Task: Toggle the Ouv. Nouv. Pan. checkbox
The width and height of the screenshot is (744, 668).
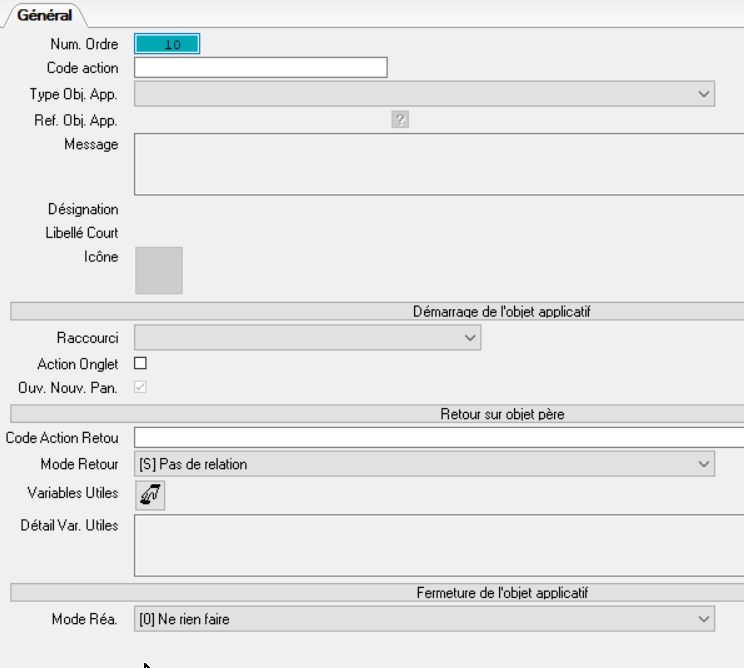Action: 141,387
